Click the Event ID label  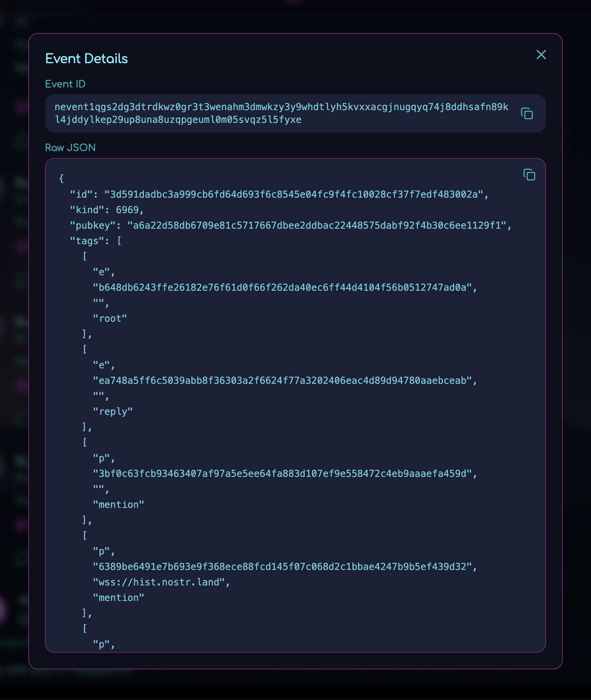pos(65,84)
